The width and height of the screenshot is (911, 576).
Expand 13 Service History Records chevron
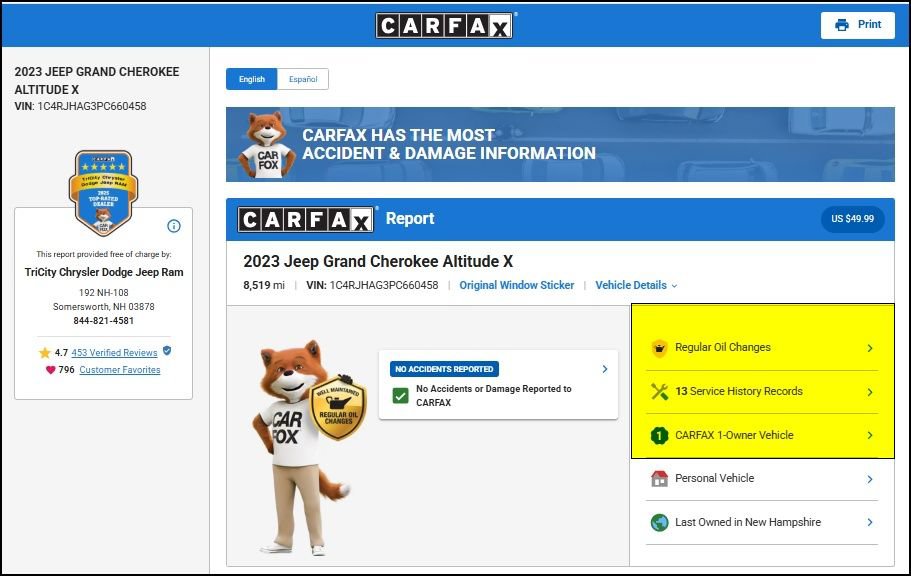(870, 392)
